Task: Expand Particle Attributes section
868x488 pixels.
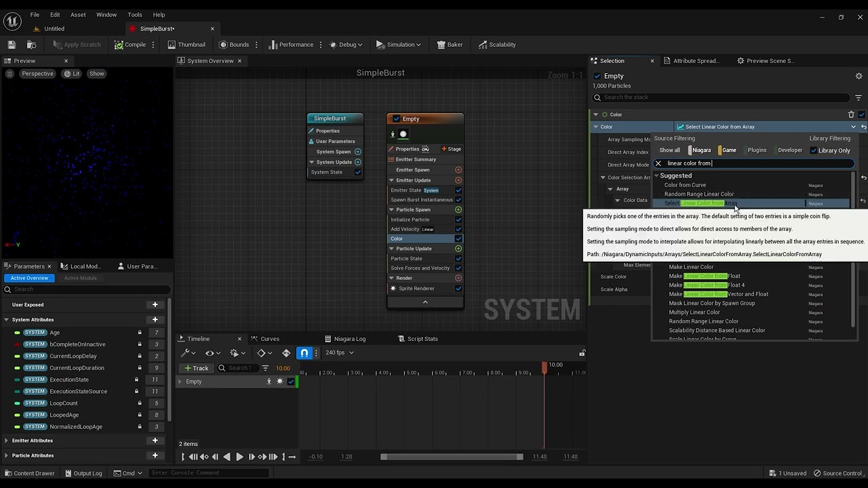Action: point(6,455)
